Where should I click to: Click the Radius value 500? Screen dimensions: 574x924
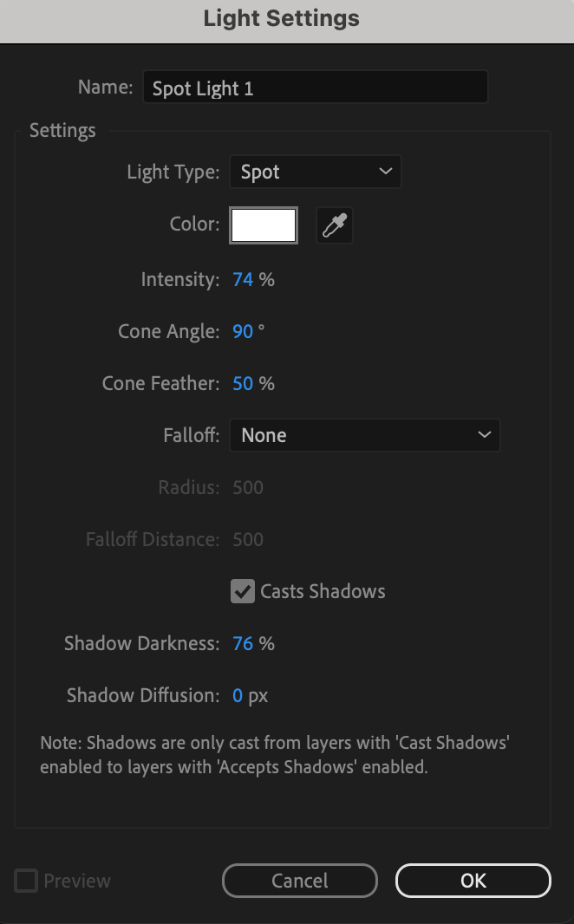(x=248, y=488)
